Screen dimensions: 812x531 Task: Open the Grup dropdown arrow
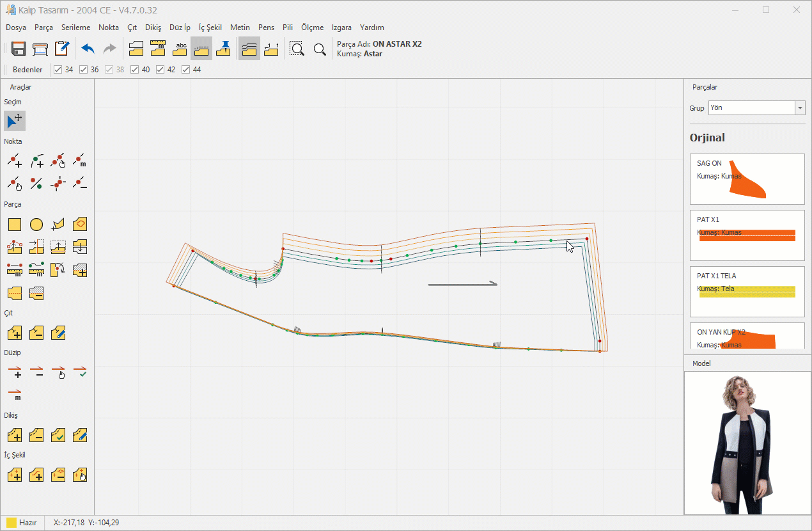point(800,108)
